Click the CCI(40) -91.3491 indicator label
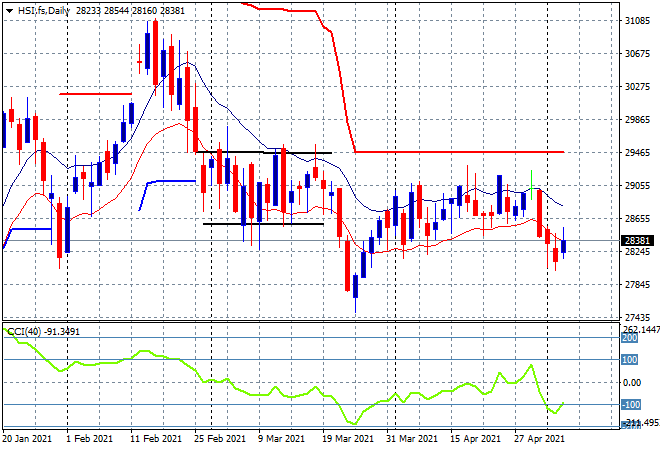660x450 pixels. [43, 332]
